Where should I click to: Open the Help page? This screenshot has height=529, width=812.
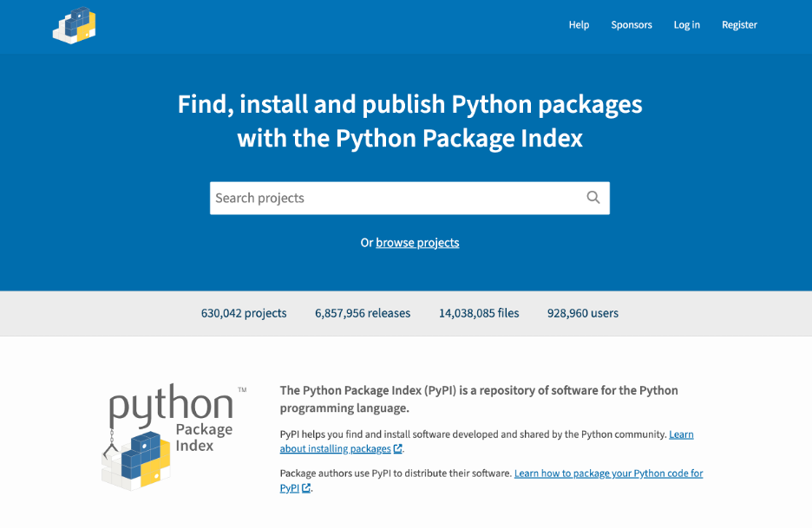pyautogui.click(x=579, y=25)
